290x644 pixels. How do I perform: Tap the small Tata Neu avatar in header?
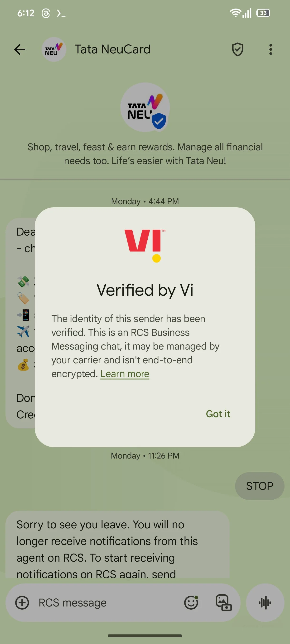pos(54,49)
